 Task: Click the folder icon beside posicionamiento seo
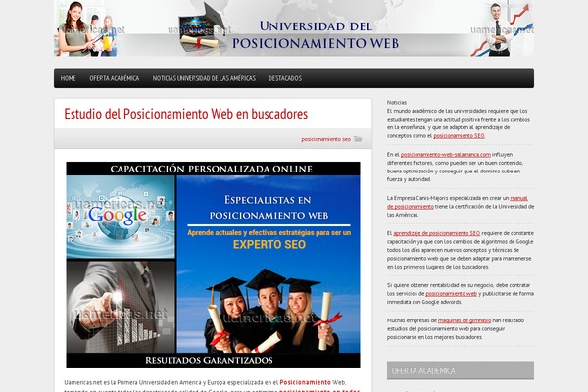(x=358, y=139)
